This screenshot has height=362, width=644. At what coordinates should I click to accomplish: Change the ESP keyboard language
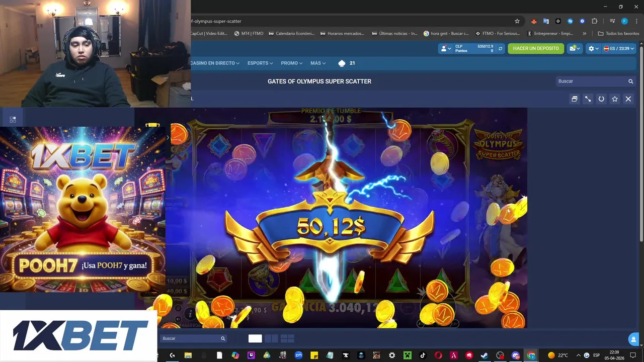pos(596,355)
